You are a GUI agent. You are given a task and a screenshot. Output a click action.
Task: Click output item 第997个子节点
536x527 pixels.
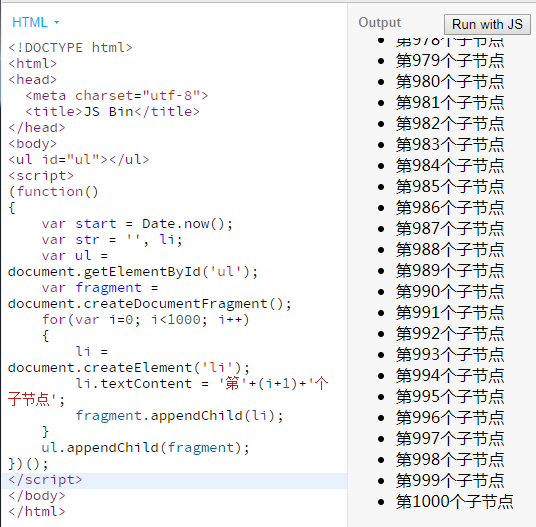point(450,439)
